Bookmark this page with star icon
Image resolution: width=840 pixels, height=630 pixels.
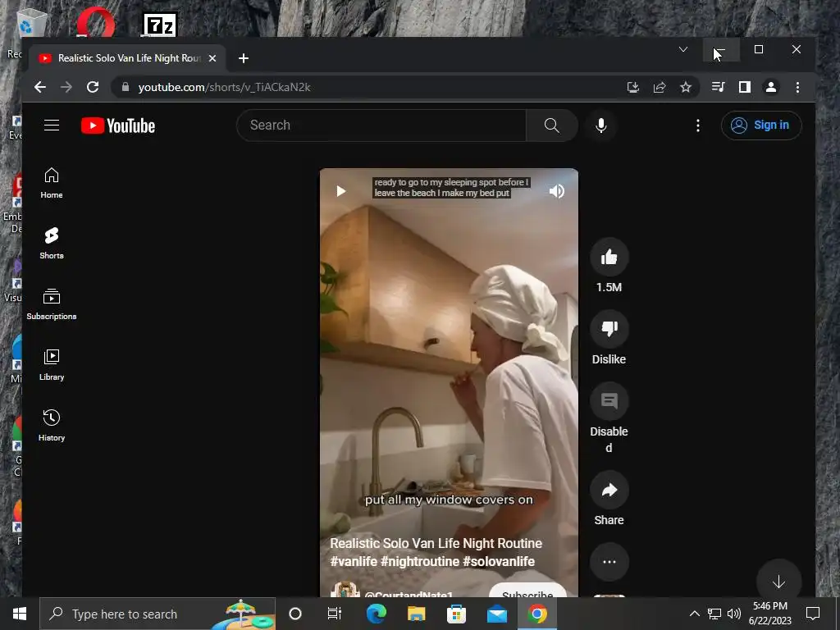686,87
